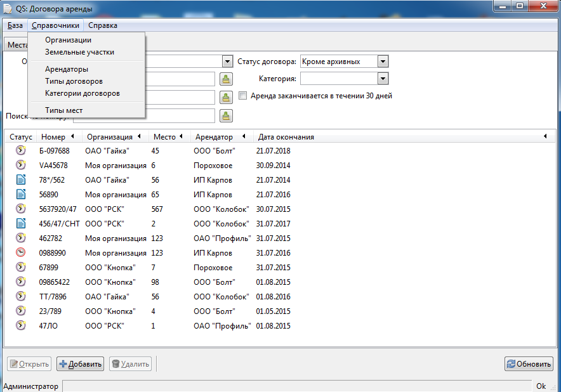This screenshot has height=392, width=561.
Task: Open the Категория dropdown
Action: pos(383,78)
